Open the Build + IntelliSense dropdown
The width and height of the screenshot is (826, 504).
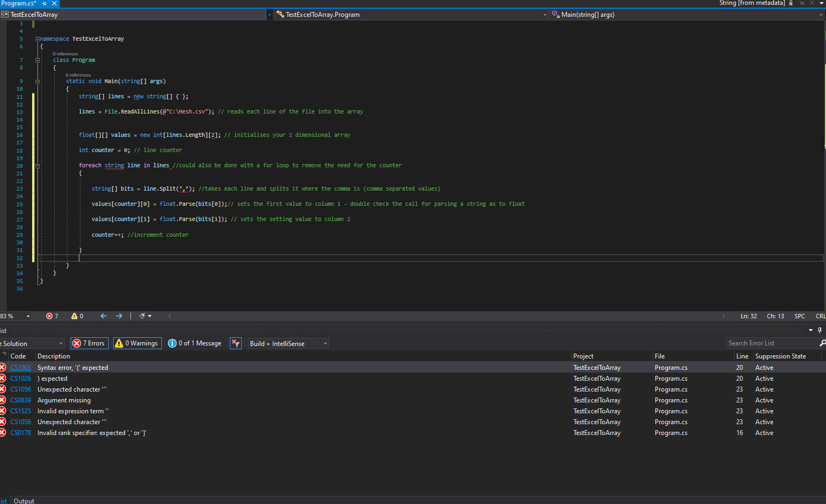click(x=289, y=343)
